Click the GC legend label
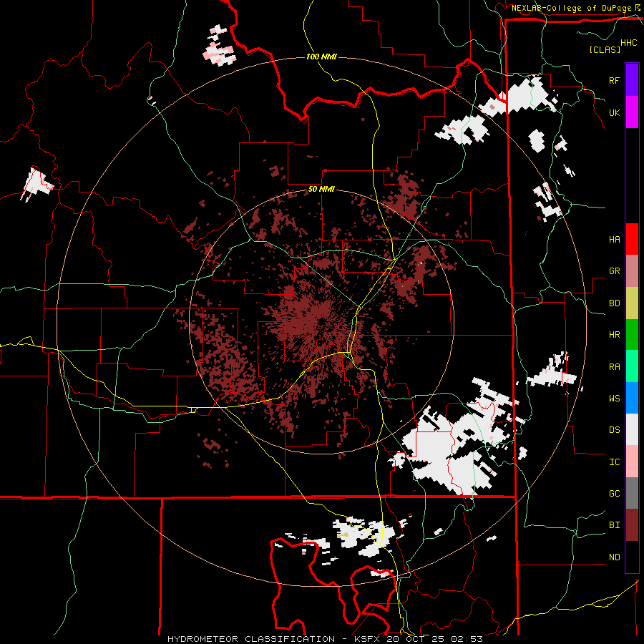Viewport: 644px width, 644px height. coord(614,493)
